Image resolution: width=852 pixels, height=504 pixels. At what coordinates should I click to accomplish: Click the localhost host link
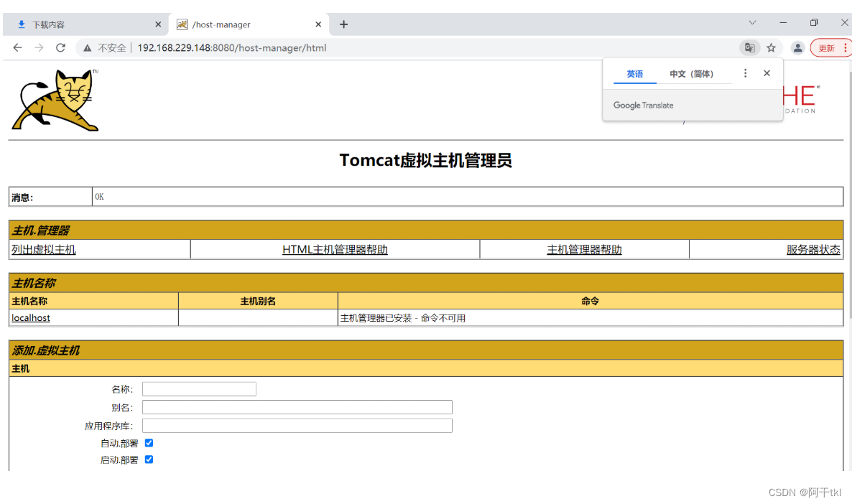pyautogui.click(x=30, y=317)
